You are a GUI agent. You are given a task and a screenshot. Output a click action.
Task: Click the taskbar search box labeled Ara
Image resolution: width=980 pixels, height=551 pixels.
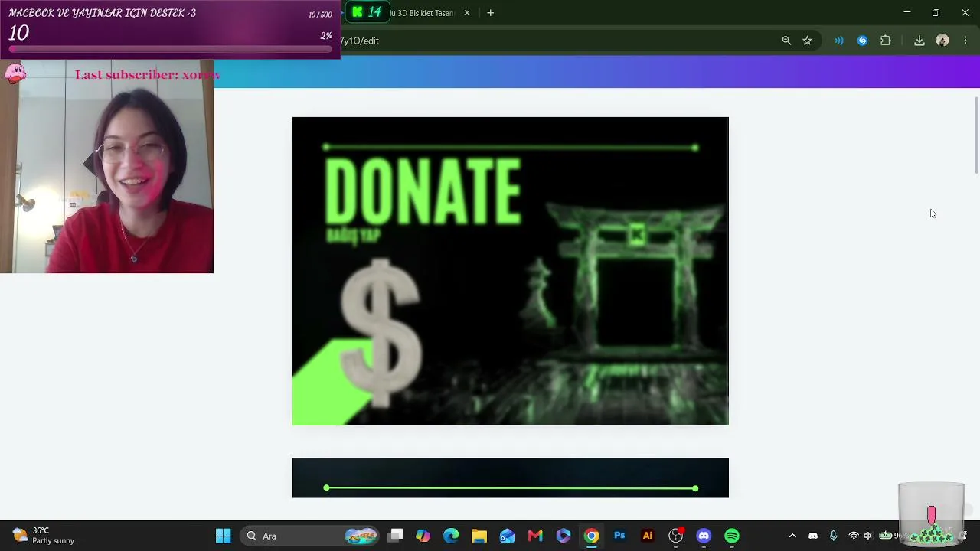pyautogui.click(x=310, y=536)
